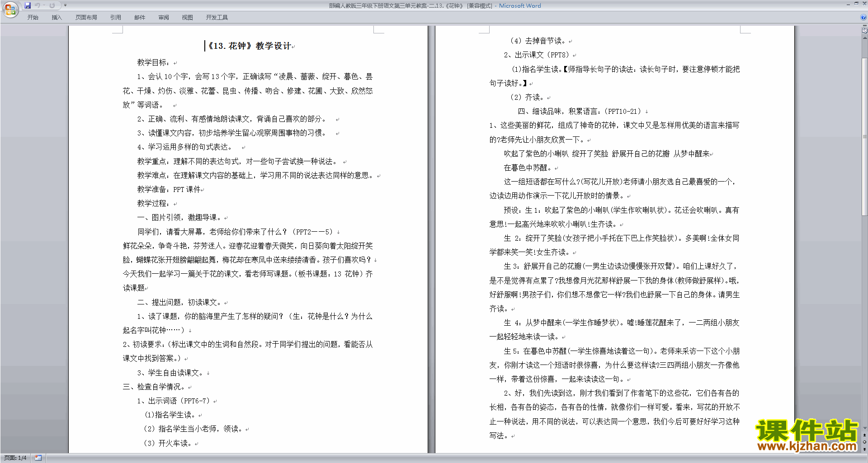Close the Microsoft Word window

[x=863, y=4]
